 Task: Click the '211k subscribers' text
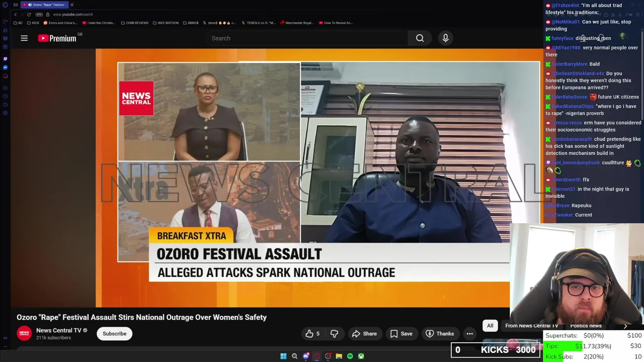tap(53, 338)
